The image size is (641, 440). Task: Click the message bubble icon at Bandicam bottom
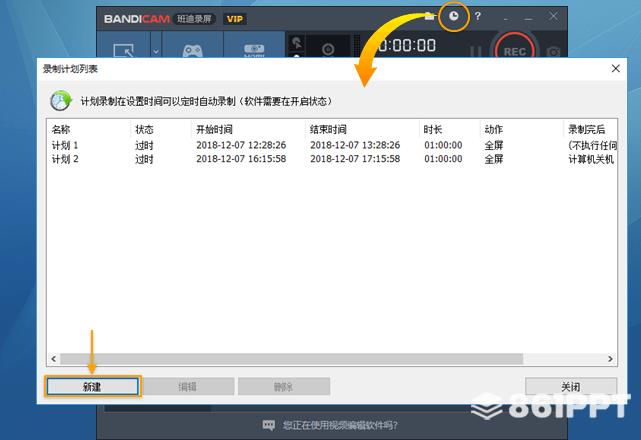pos(269,425)
